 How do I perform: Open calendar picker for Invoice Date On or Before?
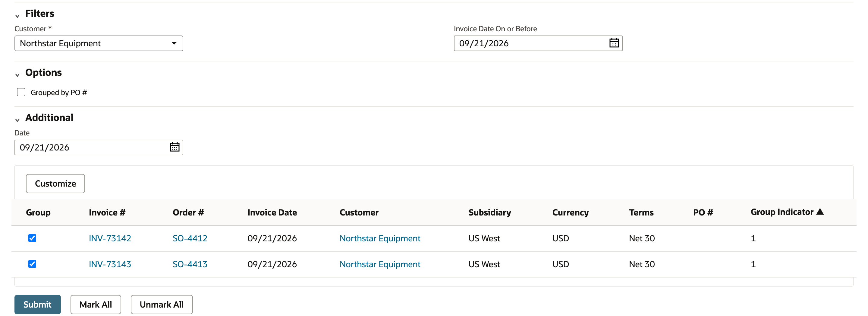(x=614, y=43)
